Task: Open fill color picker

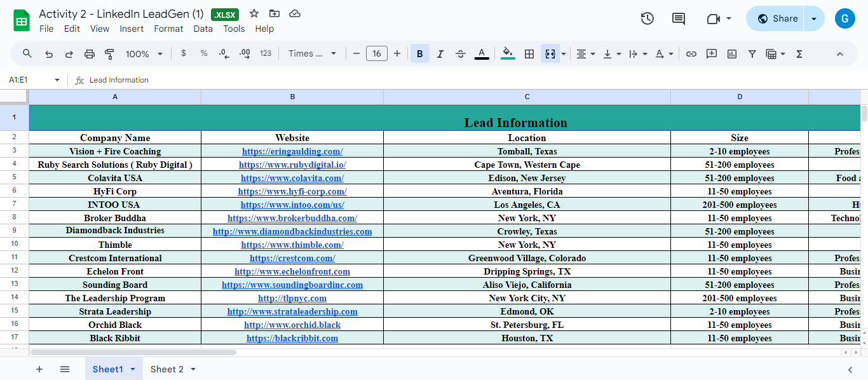Action: pyautogui.click(x=508, y=54)
